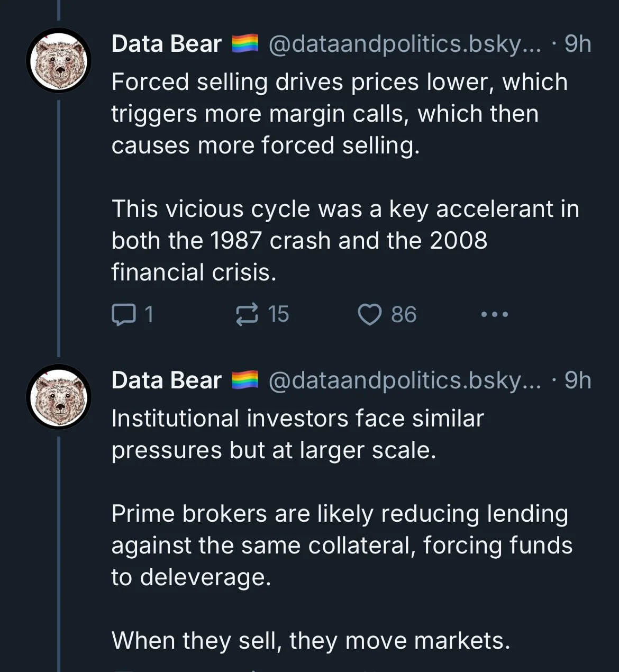Click the 9h timestamp on the second post

tap(577, 380)
